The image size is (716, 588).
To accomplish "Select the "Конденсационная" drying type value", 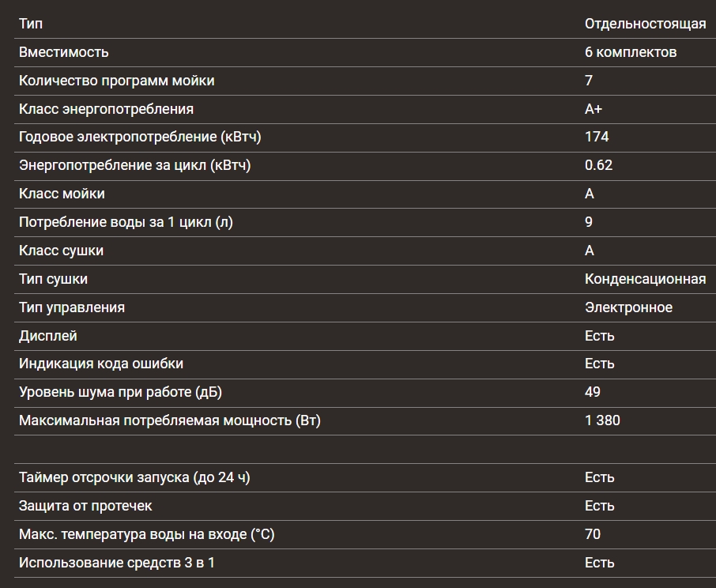I will (x=645, y=279).
